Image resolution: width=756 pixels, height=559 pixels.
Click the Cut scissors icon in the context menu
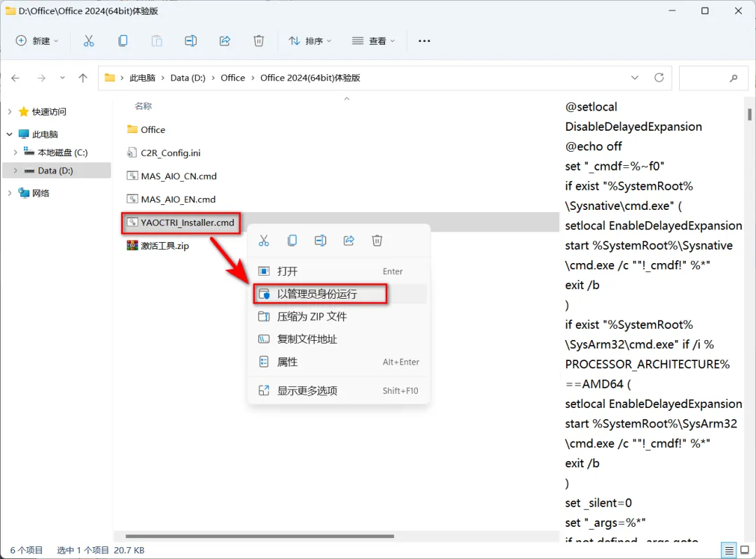264,241
